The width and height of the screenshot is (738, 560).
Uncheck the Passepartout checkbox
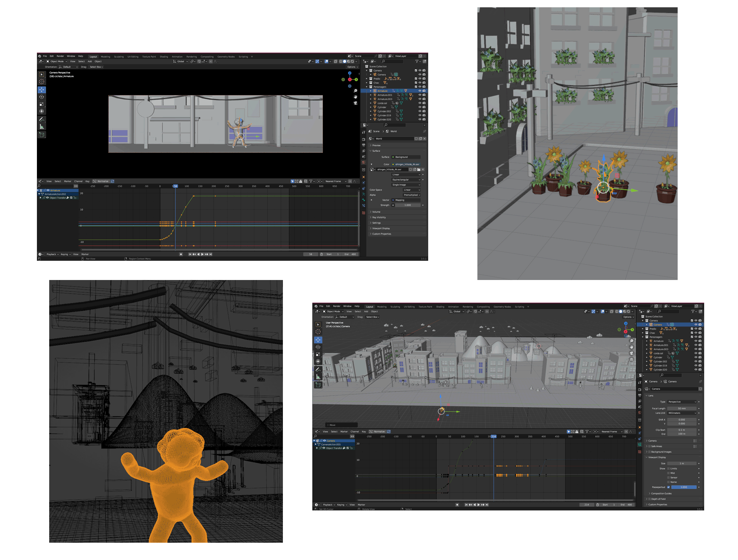point(668,487)
